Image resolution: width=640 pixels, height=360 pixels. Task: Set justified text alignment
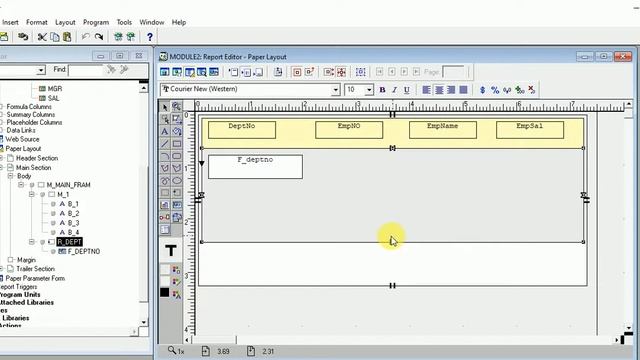[x=463, y=90]
